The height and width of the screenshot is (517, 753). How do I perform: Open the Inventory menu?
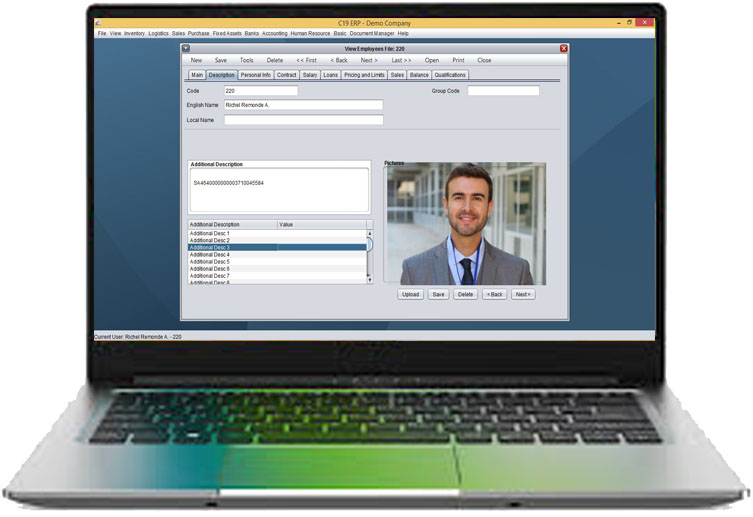tap(134, 33)
